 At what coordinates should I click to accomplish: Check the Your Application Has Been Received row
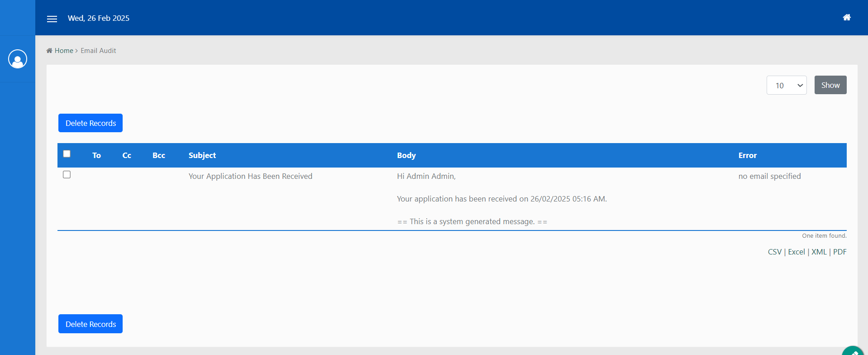point(67,175)
